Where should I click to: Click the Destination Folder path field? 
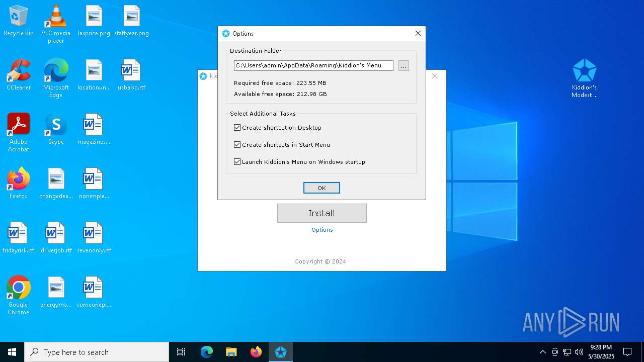tap(313, 65)
